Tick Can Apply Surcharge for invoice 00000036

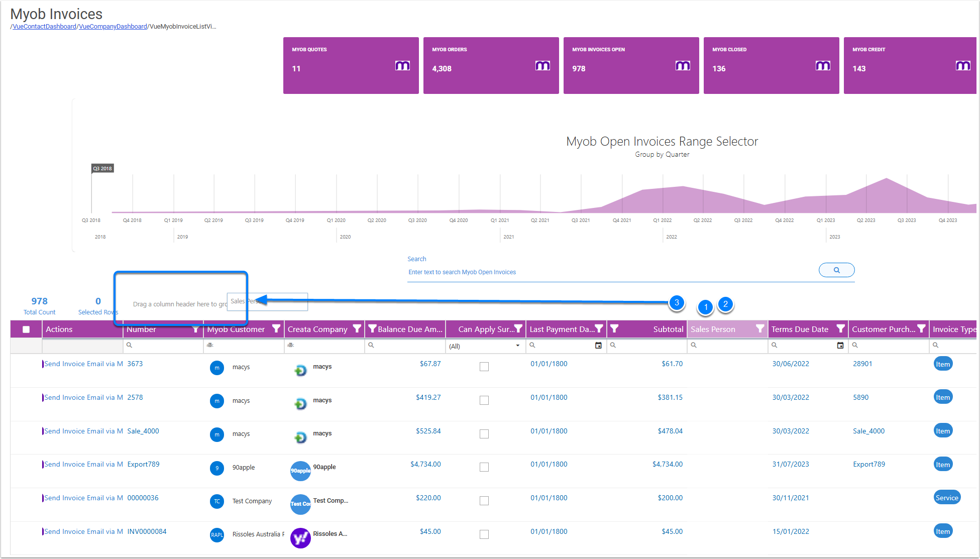click(484, 501)
